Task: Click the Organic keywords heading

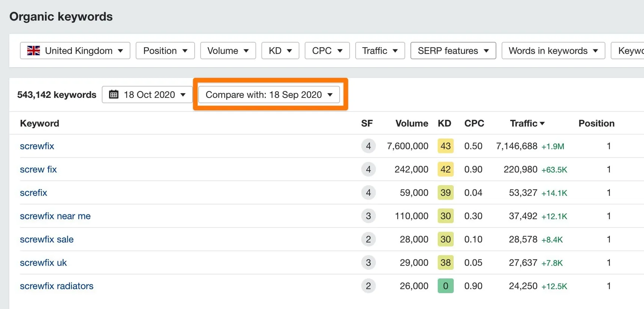Action: [x=61, y=16]
